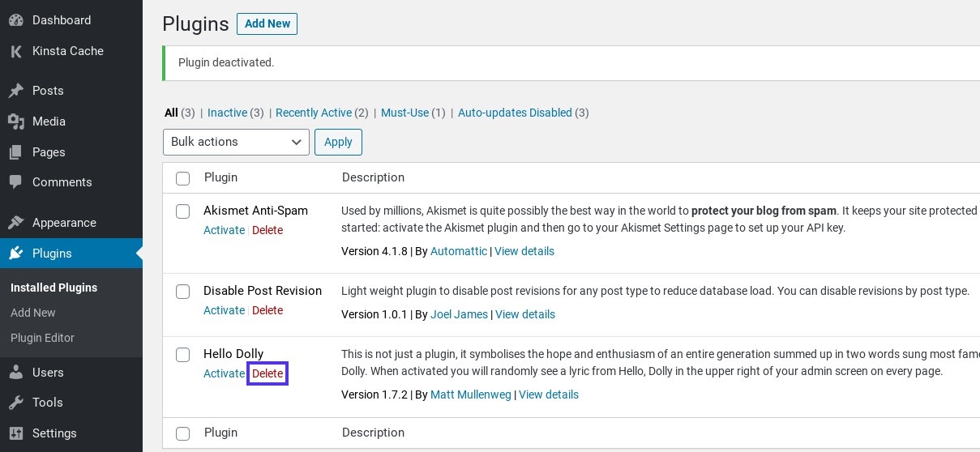Click the Appearance paintbrush icon

15,223
